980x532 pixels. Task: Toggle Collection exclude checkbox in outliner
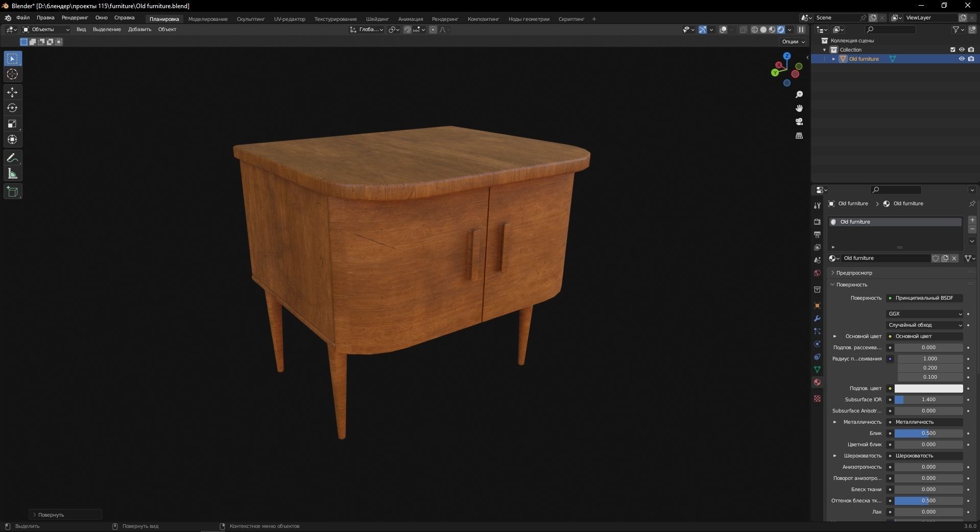tap(952, 50)
